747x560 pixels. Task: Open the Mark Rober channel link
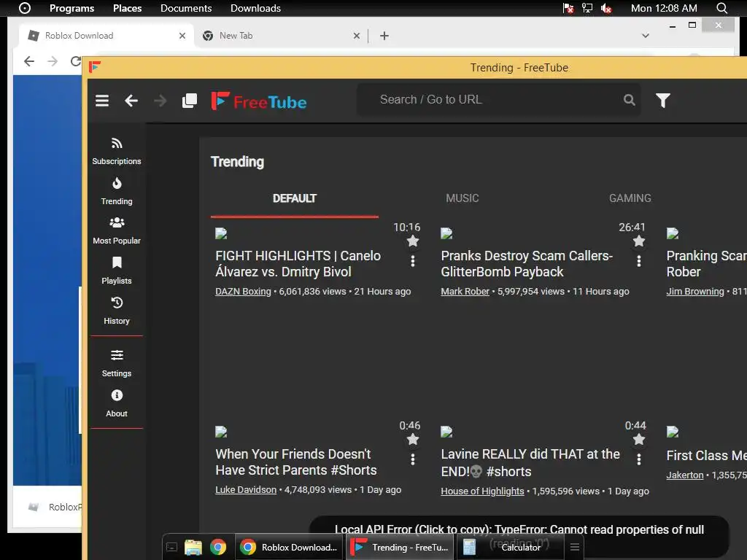pyautogui.click(x=465, y=292)
